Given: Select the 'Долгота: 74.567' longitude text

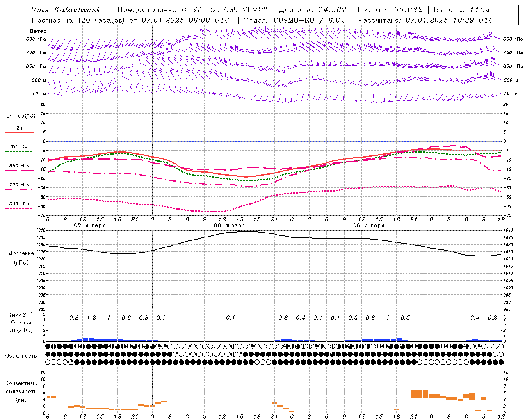Looking at the screenshot, I should coord(313,10).
